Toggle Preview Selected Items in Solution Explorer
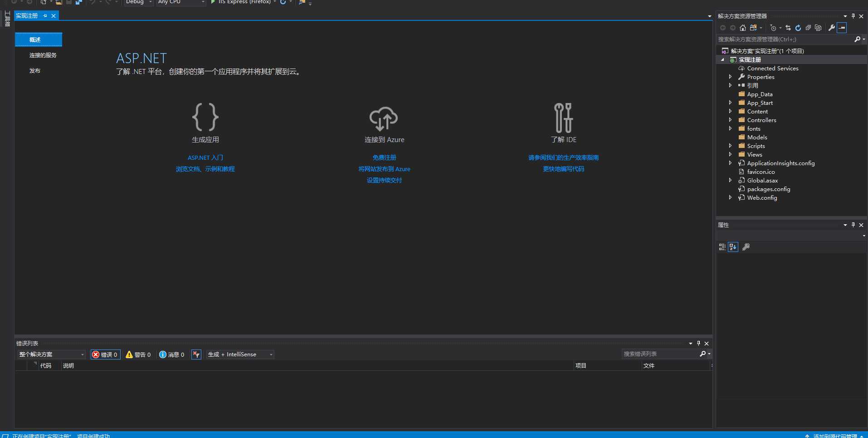This screenshot has height=438, width=868. click(x=842, y=28)
